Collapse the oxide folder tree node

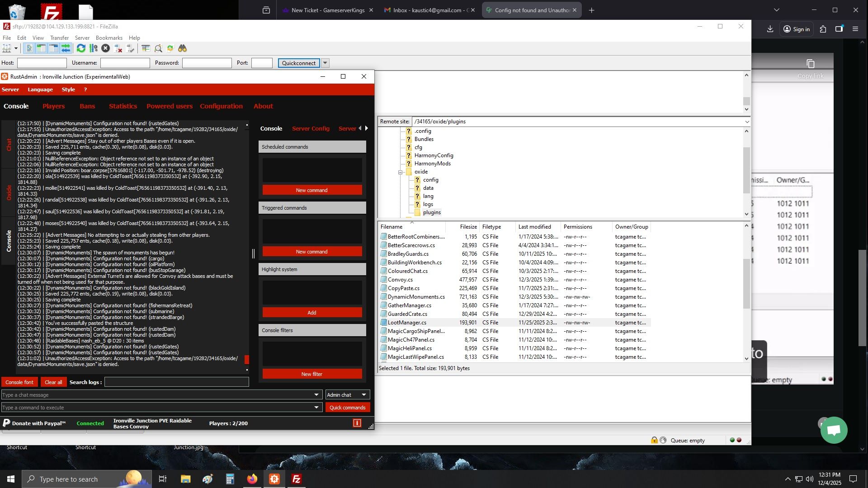tap(400, 172)
